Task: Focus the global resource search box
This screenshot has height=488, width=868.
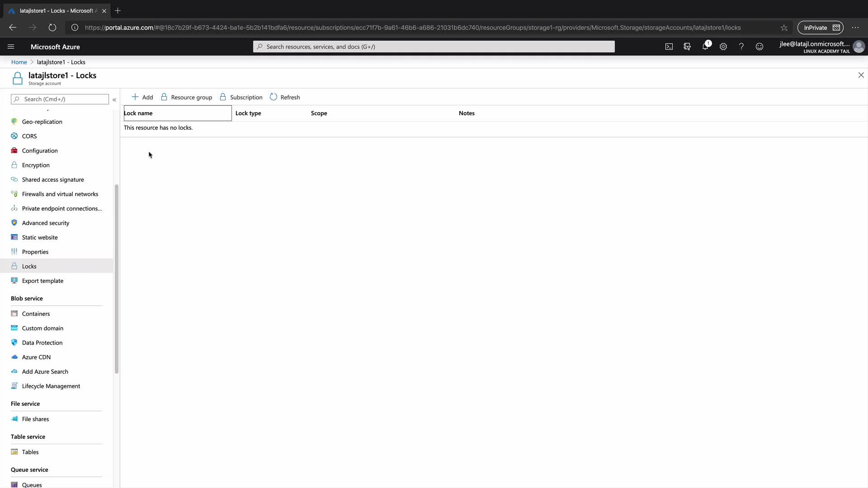Action: pyautogui.click(x=434, y=47)
